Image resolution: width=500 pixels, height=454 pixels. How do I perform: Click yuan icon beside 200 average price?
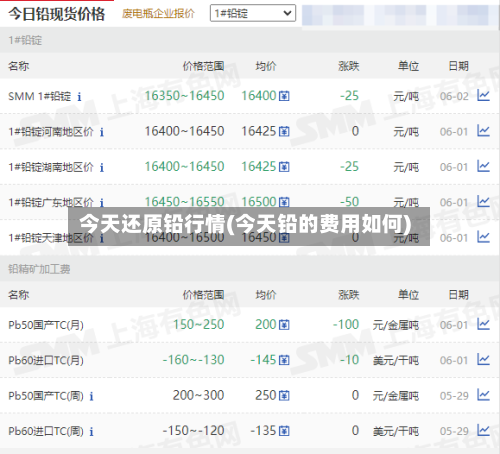click(x=284, y=325)
